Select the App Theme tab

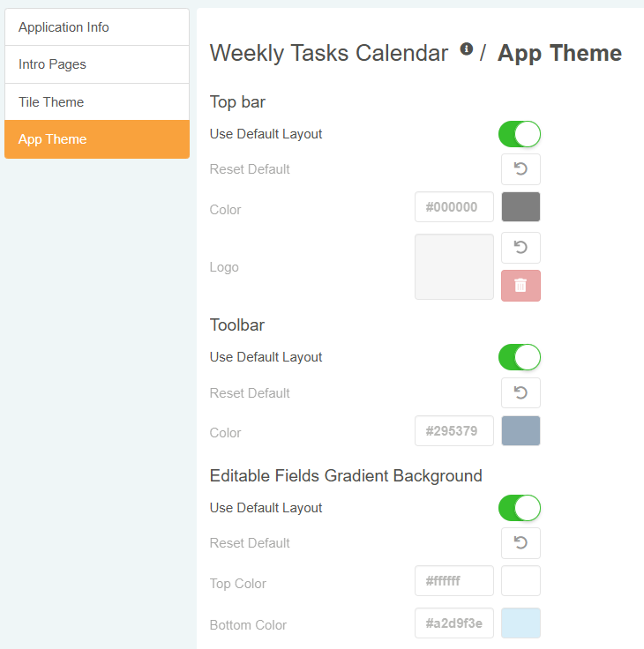tap(97, 139)
